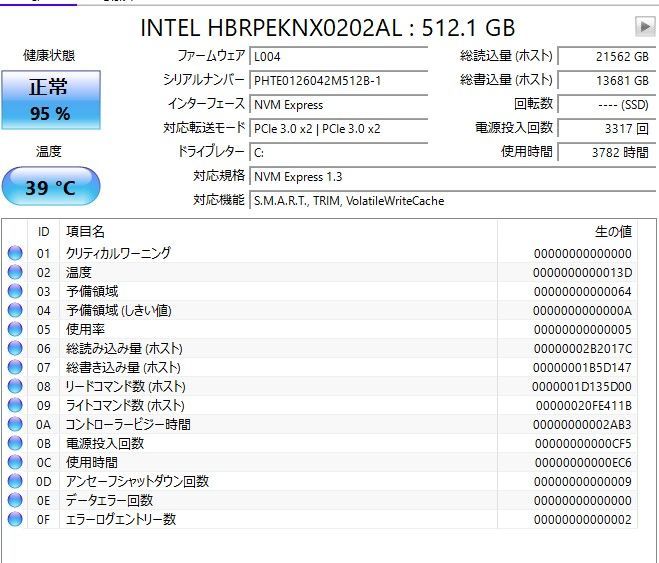
Task: Click the interface field NVM Express
Action: coord(339,104)
